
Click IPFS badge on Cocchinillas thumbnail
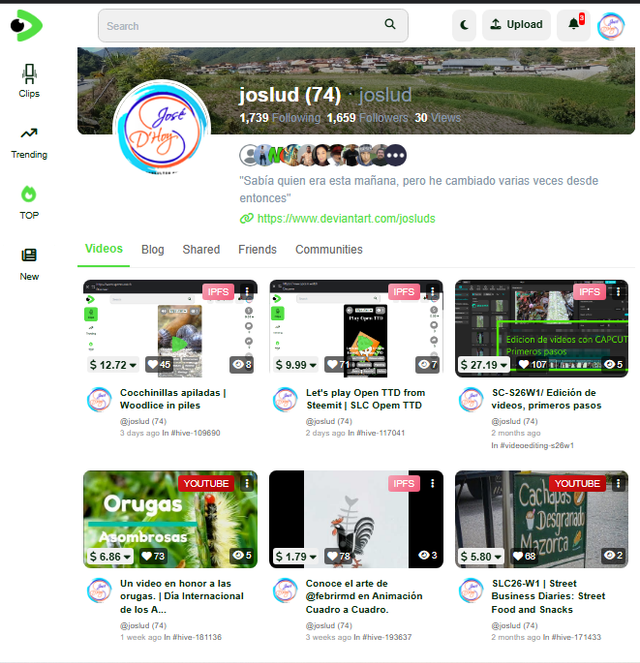(218, 292)
